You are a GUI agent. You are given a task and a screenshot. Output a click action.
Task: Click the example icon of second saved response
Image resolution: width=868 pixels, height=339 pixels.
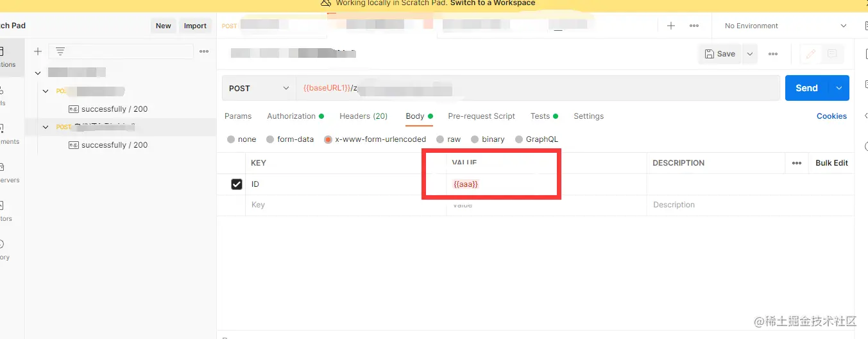point(73,145)
